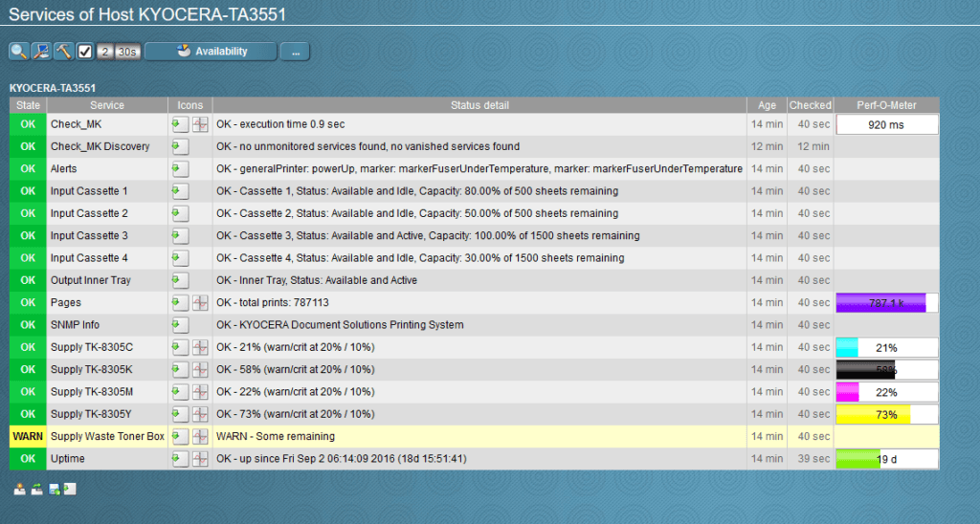
Task: Open action menu icon for Output Inner Tray
Action: (x=180, y=280)
